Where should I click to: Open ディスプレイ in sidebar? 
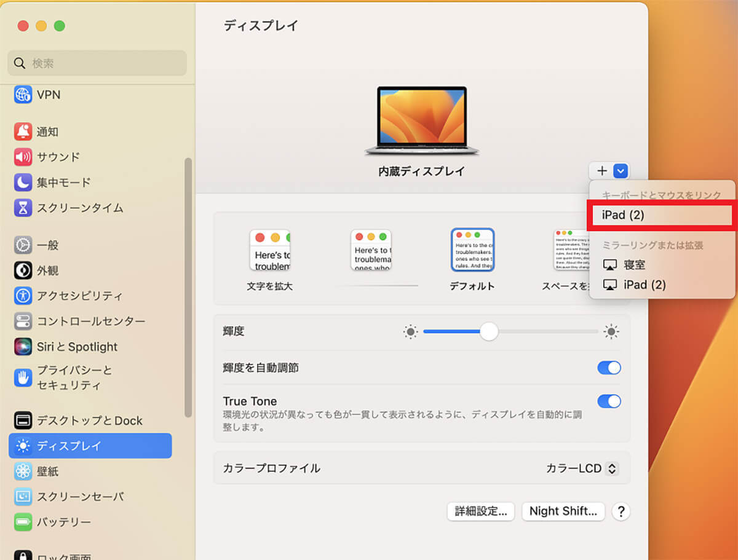coord(90,446)
